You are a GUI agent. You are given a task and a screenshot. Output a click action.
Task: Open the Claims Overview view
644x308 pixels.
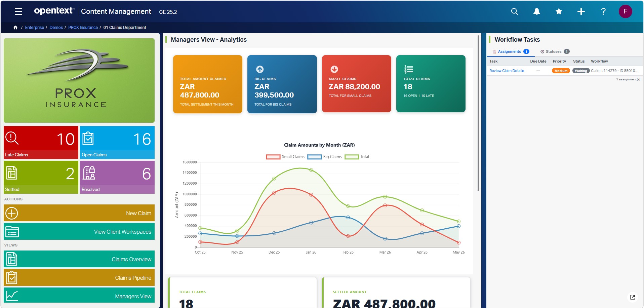click(79, 259)
